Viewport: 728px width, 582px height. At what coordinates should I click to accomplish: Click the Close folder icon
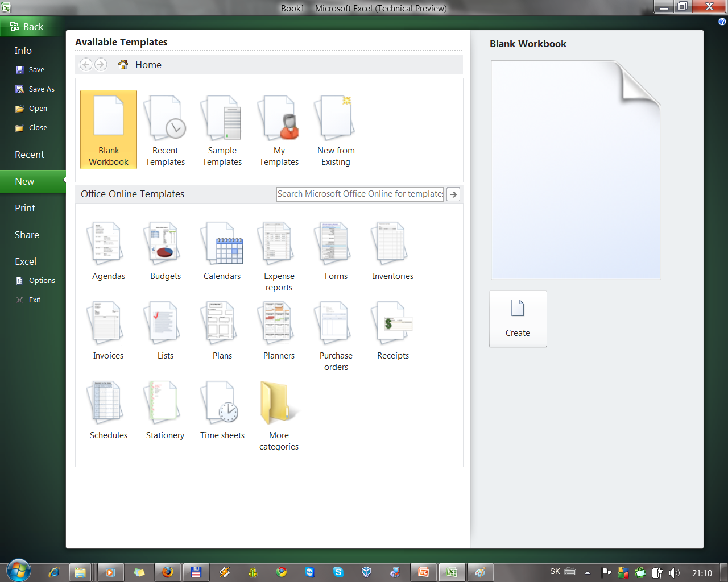pos(19,128)
